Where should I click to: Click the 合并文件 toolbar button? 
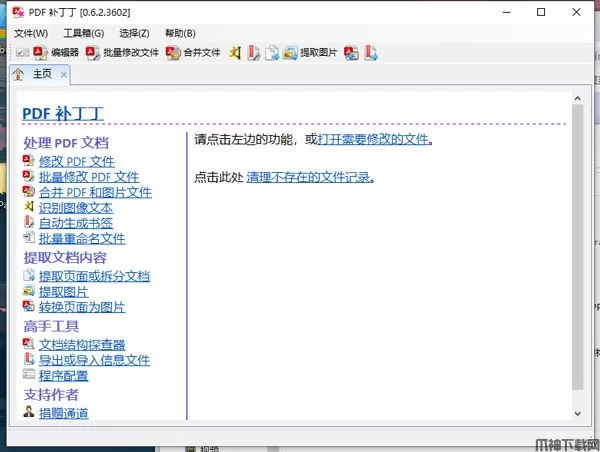tap(193, 52)
